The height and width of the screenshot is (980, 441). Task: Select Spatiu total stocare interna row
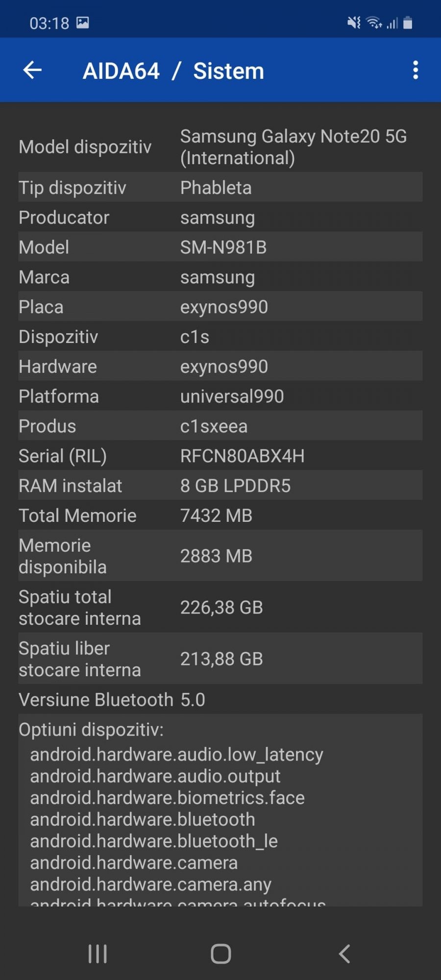tap(220, 608)
